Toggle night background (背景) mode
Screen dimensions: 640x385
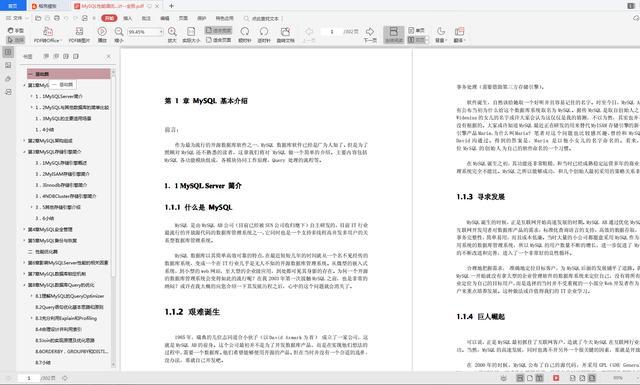click(x=440, y=35)
